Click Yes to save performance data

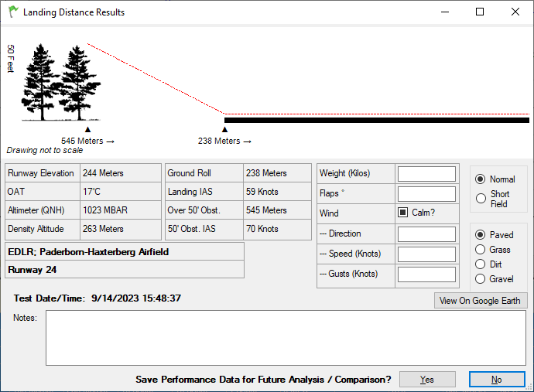(x=427, y=380)
